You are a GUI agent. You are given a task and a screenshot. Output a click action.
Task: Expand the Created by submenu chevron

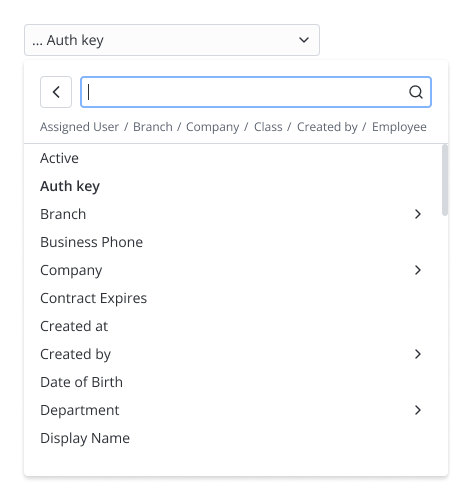coord(418,354)
